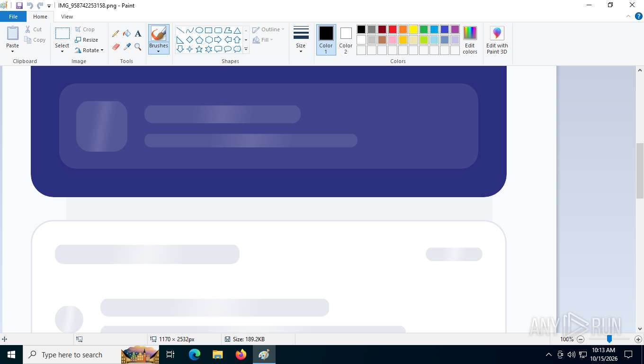Pick the red color swatch

pos(393,29)
